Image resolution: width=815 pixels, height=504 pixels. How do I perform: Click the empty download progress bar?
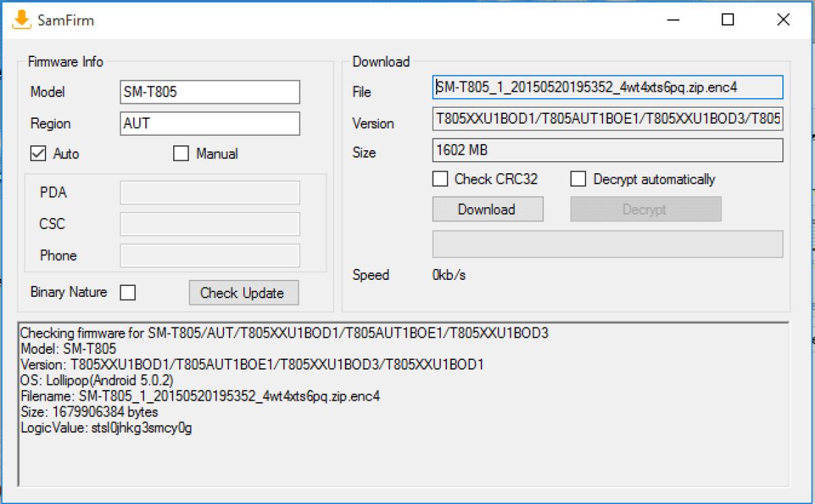[606, 243]
